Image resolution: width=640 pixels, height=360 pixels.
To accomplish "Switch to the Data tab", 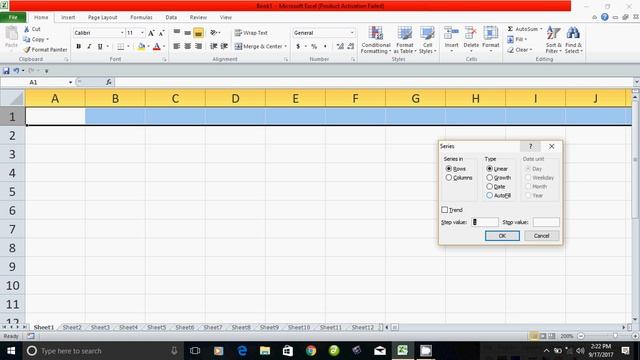I will pyautogui.click(x=171, y=18).
